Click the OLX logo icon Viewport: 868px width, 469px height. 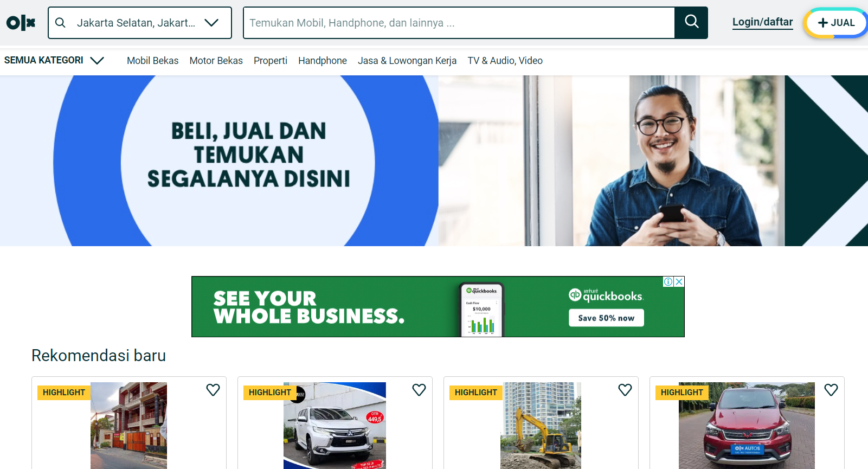coord(21,23)
